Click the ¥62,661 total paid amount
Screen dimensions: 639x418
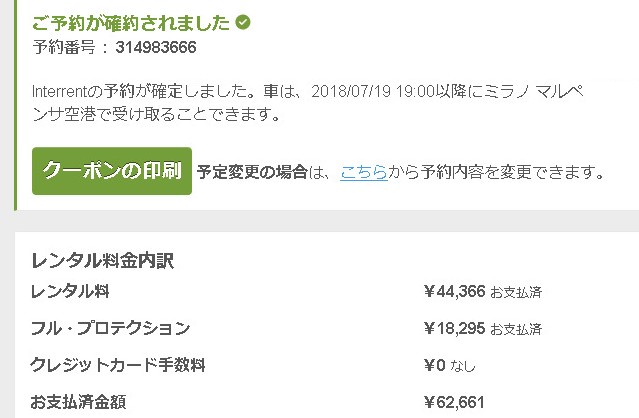pyautogui.click(x=454, y=401)
